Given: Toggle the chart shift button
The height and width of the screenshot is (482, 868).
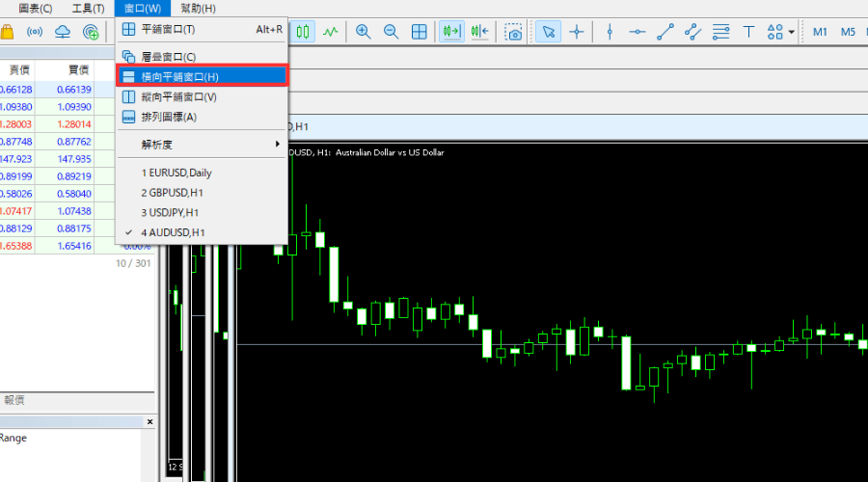Looking at the screenshot, I should (479, 32).
